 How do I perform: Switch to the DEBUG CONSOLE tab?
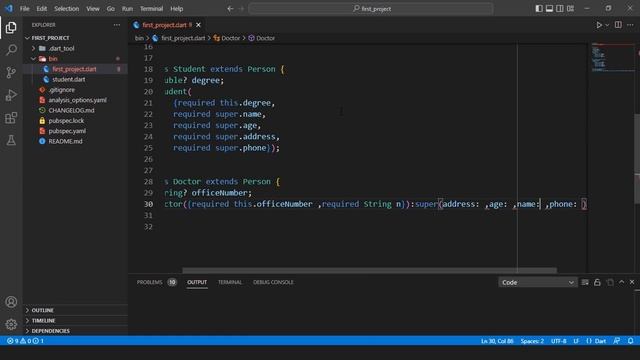(x=273, y=282)
